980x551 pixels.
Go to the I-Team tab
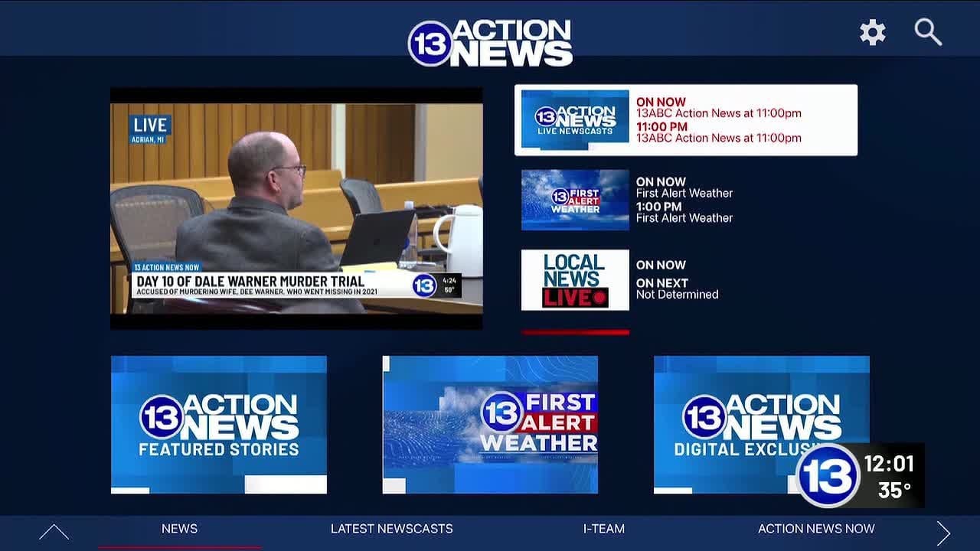(604, 529)
